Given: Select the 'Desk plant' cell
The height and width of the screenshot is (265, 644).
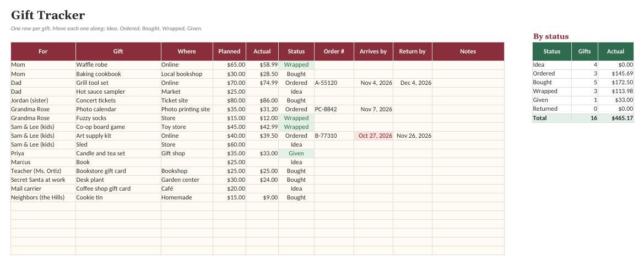Looking at the screenshot, I should (x=118, y=180).
